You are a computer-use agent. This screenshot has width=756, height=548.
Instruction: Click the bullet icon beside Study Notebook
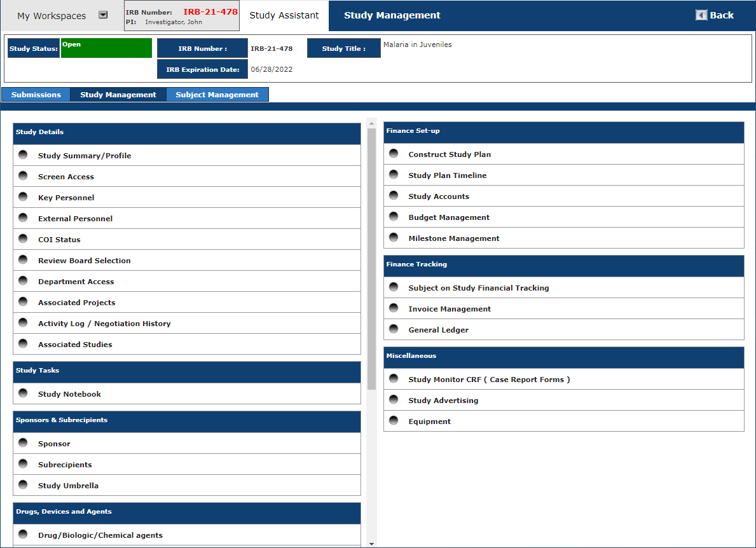pos(23,394)
